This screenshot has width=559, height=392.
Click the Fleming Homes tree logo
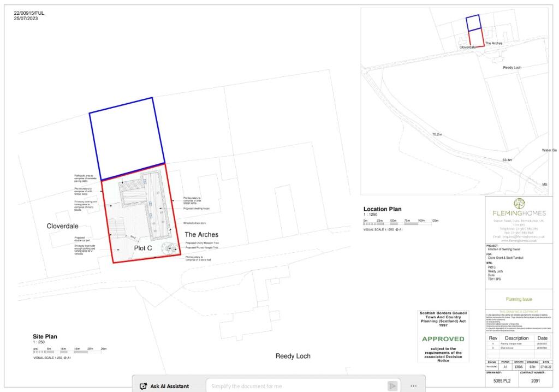tap(519, 204)
